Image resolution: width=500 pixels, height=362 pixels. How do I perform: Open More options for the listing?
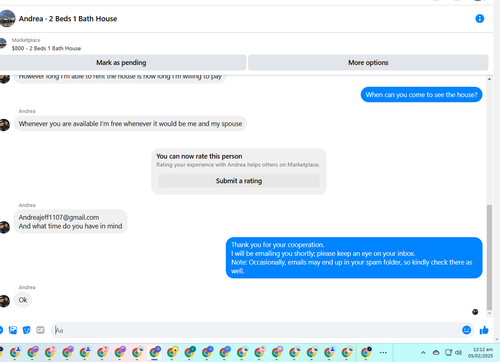368,63
